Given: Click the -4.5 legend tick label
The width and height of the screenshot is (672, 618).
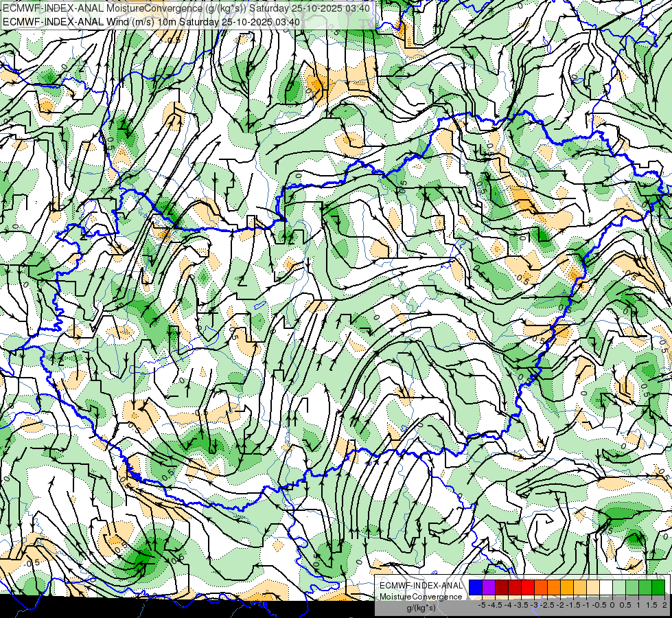Looking at the screenshot, I should (495, 605).
